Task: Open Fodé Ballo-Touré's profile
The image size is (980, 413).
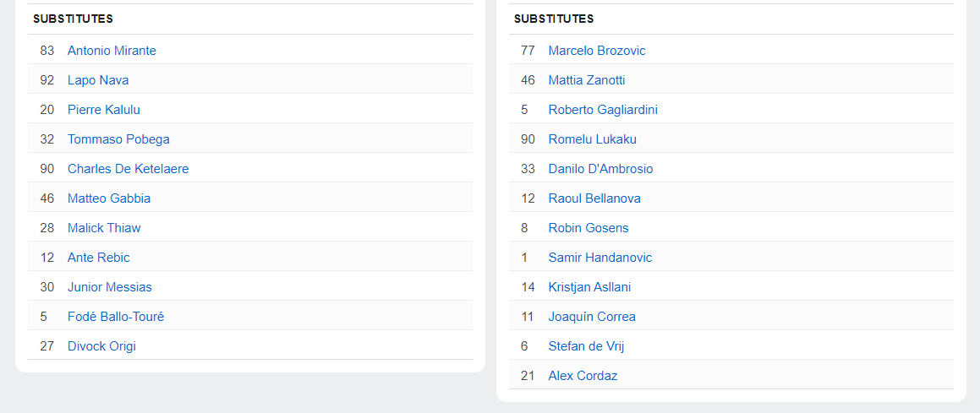Action: pos(116,317)
